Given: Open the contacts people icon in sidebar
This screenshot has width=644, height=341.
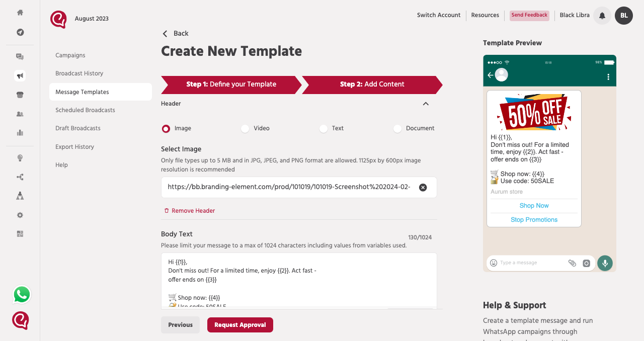Looking at the screenshot, I should (20, 113).
